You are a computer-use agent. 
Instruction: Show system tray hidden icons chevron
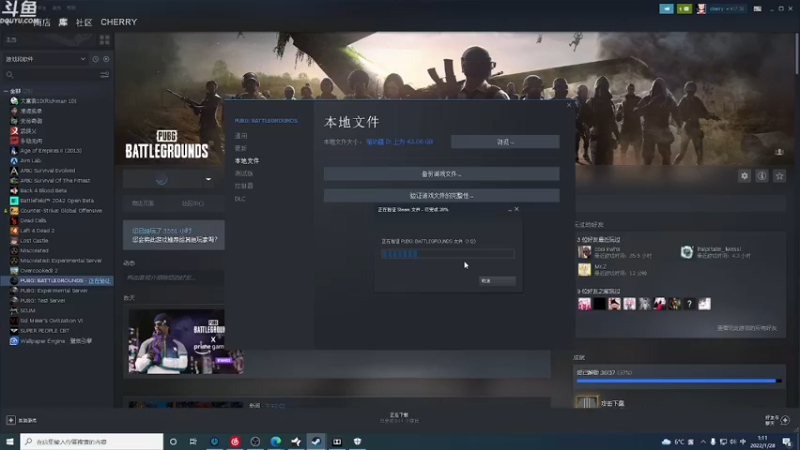(x=703, y=441)
